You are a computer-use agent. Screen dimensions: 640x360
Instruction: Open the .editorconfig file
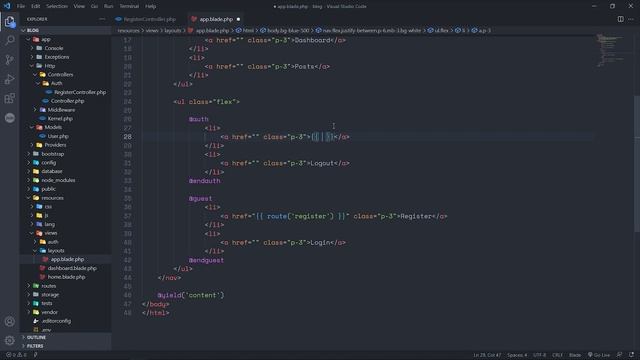[x=65, y=321]
